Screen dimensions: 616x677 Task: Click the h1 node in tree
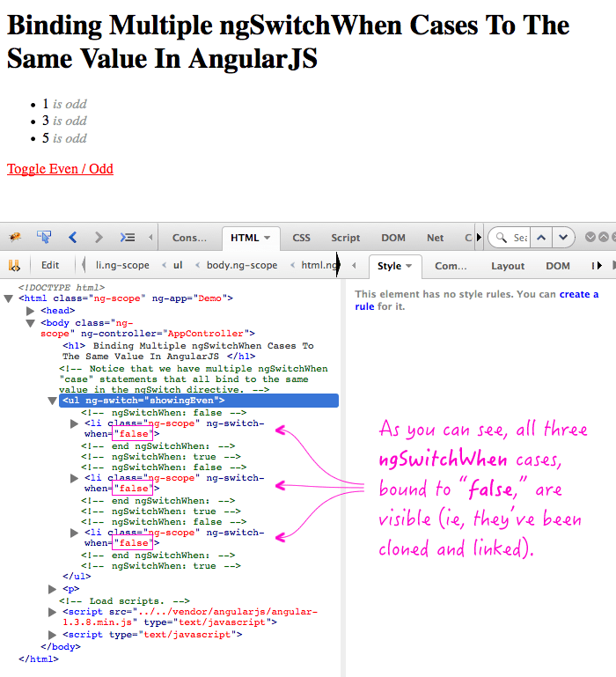click(x=188, y=351)
